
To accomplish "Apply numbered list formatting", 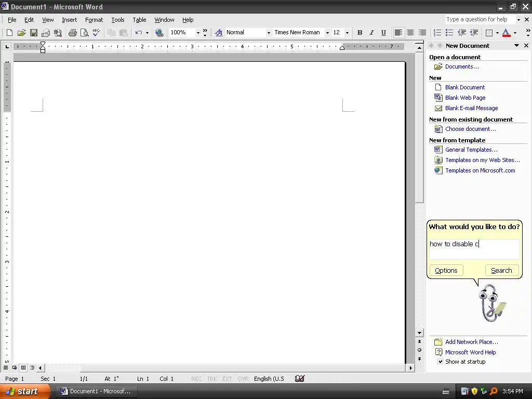I will click(x=437, y=33).
